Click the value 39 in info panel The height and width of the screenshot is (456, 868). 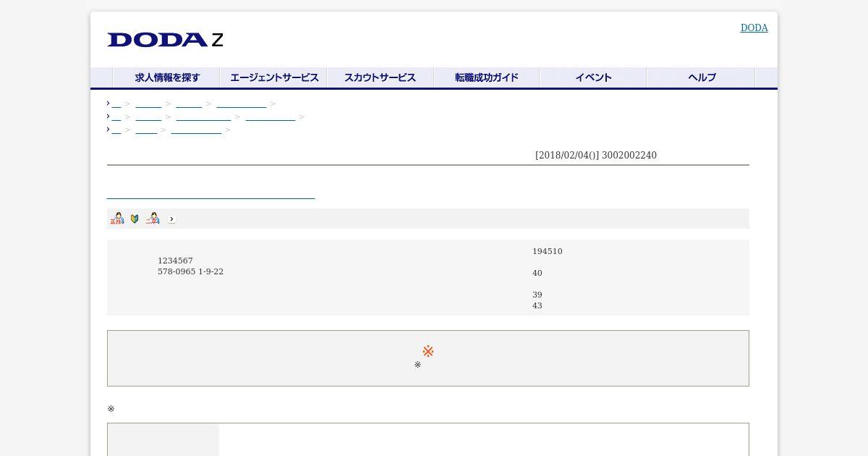(x=537, y=295)
